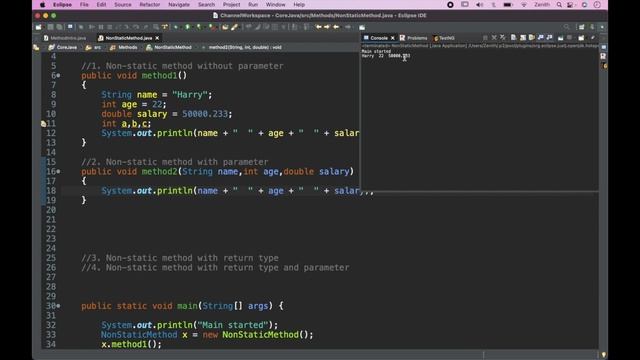The width and height of the screenshot is (640, 360).
Task: Click the toolbar quick access search magnifier
Action: click(x=567, y=27)
